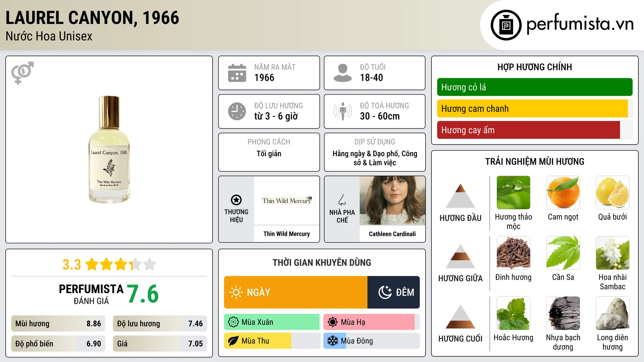Select the Nhựa bạch dương note image
This screenshot has height=362, width=644.
point(563,313)
